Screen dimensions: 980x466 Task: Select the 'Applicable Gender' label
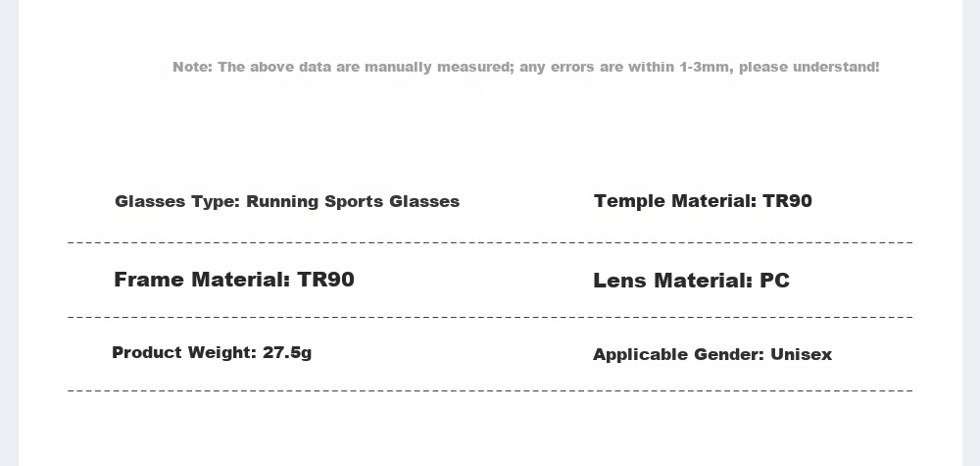click(x=679, y=355)
